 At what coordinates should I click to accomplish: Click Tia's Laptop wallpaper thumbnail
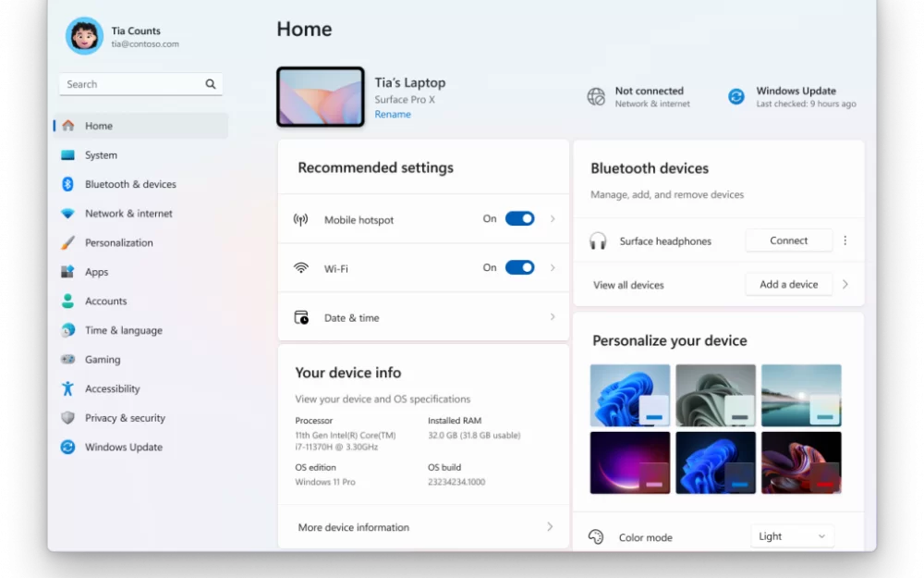coord(321,97)
